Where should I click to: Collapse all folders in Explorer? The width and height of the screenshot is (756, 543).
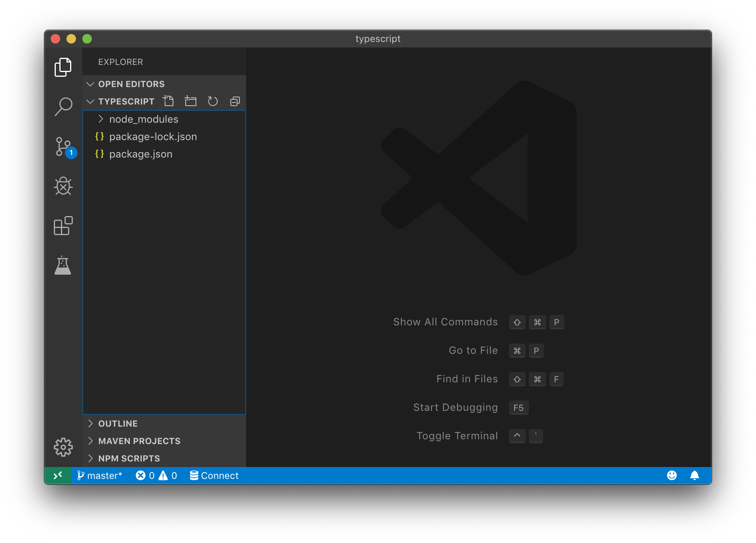click(235, 101)
